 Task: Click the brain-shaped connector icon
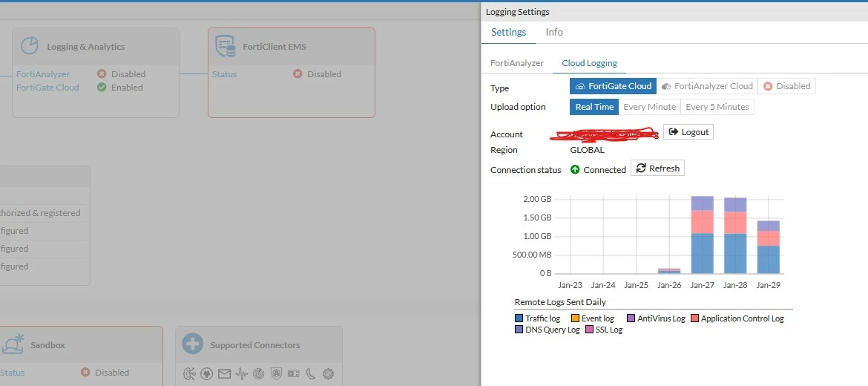(x=189, y=374)
